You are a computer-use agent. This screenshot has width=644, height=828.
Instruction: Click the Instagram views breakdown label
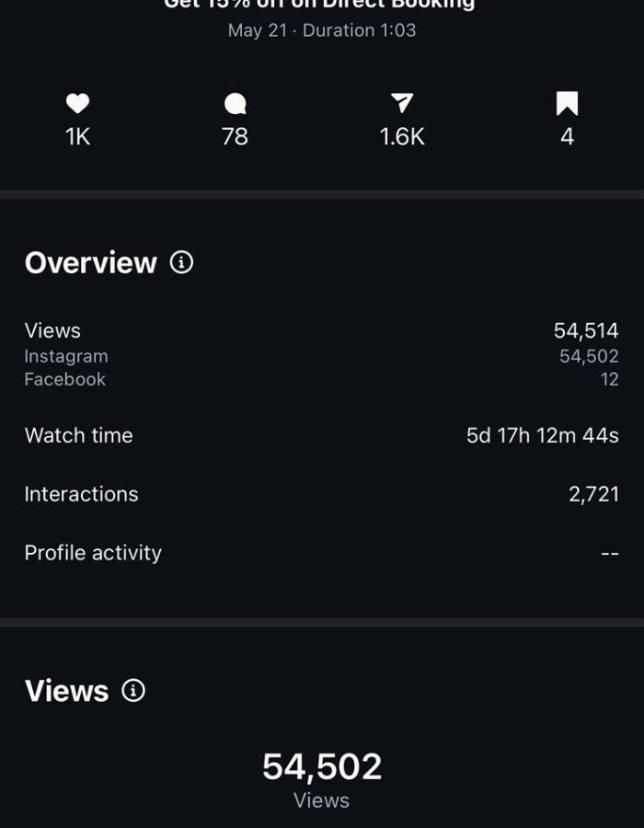[x=66, y=356]
